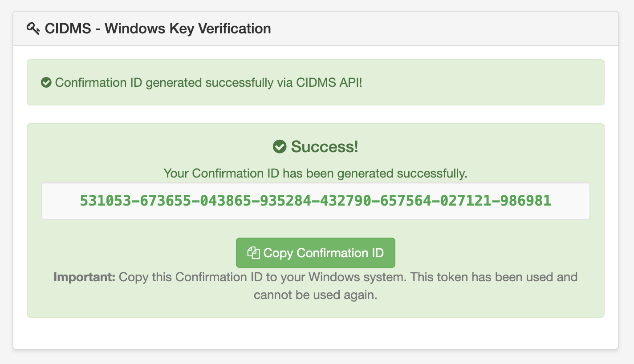Click the CIDMS - Windows Key Verification title
The height and width of the screenshot is (364, 634).
point(158,29)
